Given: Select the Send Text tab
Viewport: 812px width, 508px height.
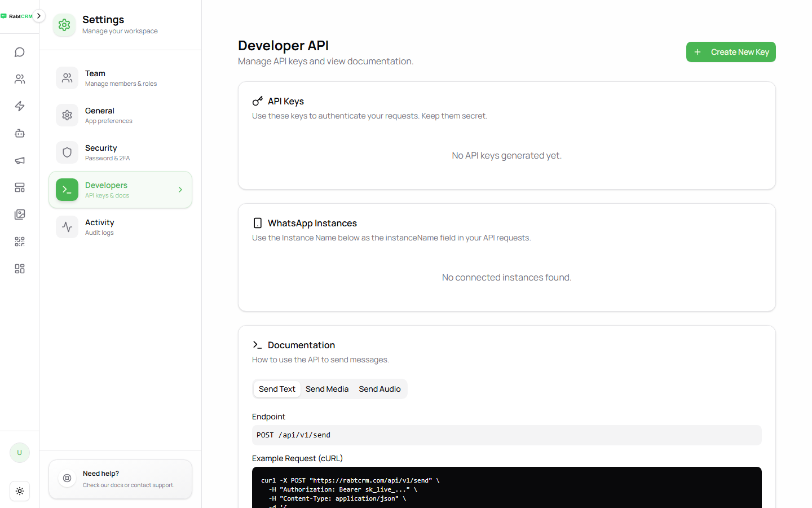Looking at the screenshot, I should click(277, 389).
